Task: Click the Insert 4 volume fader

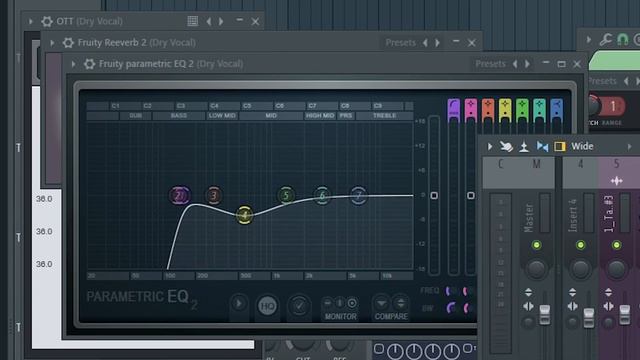Action: (589, 318)
